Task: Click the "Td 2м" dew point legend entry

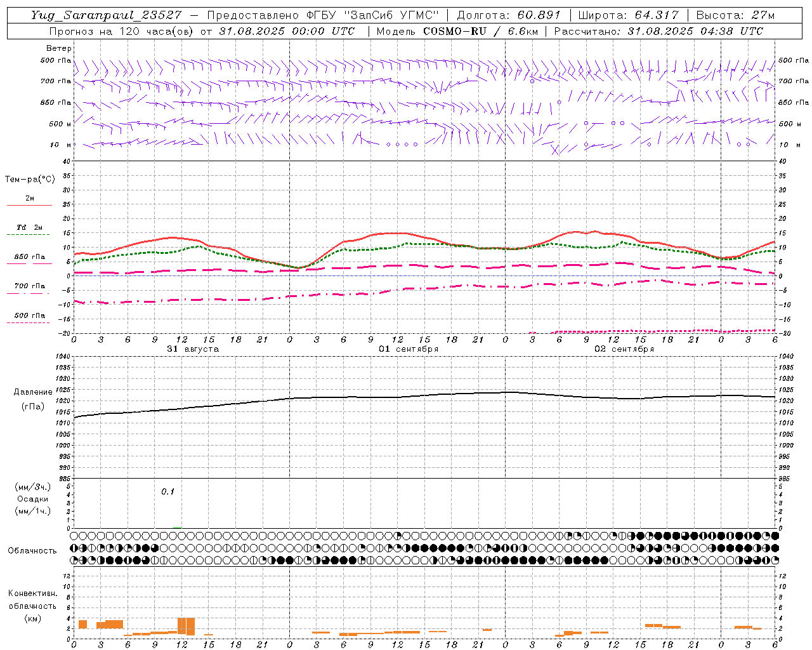Action: [29, 227]
